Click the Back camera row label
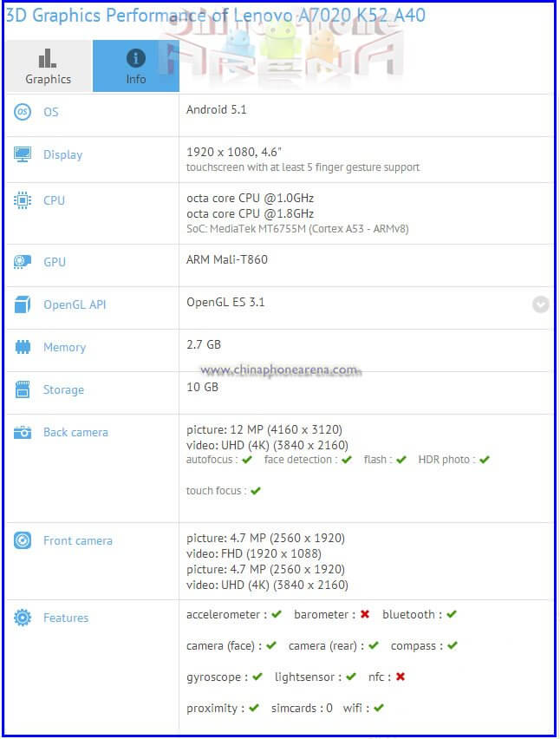Screen dimensions: 560x739 point(75,432)
